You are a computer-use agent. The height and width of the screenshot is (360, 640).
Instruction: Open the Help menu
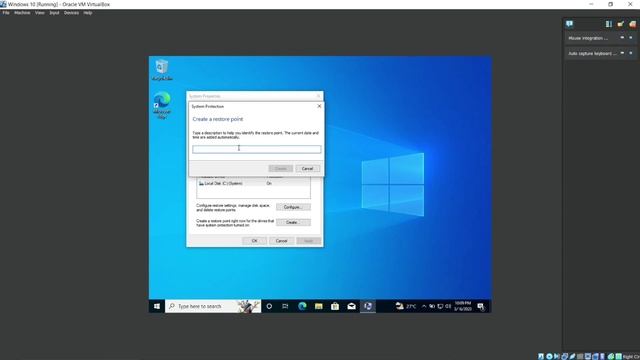(x=88, y=13)
